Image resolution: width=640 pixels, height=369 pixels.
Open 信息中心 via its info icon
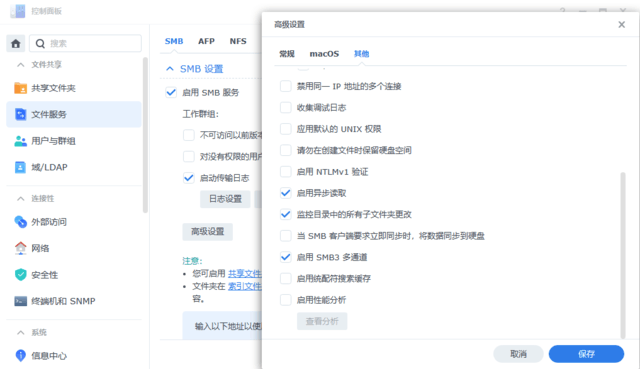pos(20,356)
